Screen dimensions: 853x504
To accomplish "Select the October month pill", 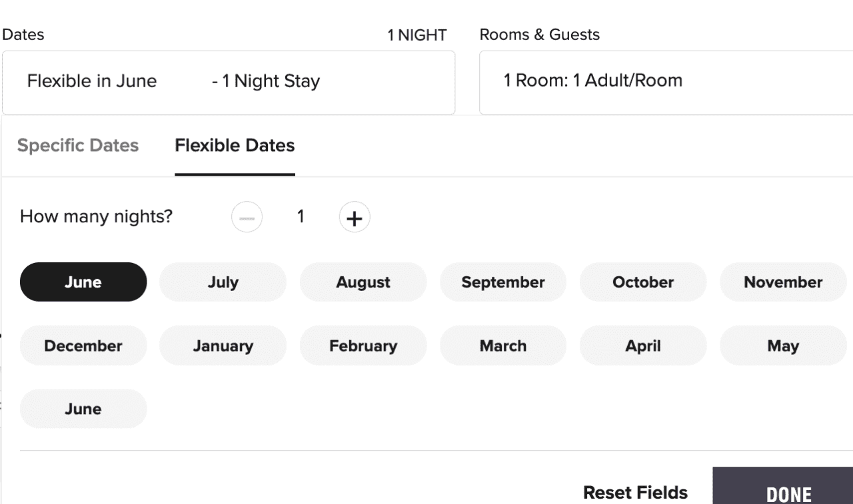I will 643,282.
